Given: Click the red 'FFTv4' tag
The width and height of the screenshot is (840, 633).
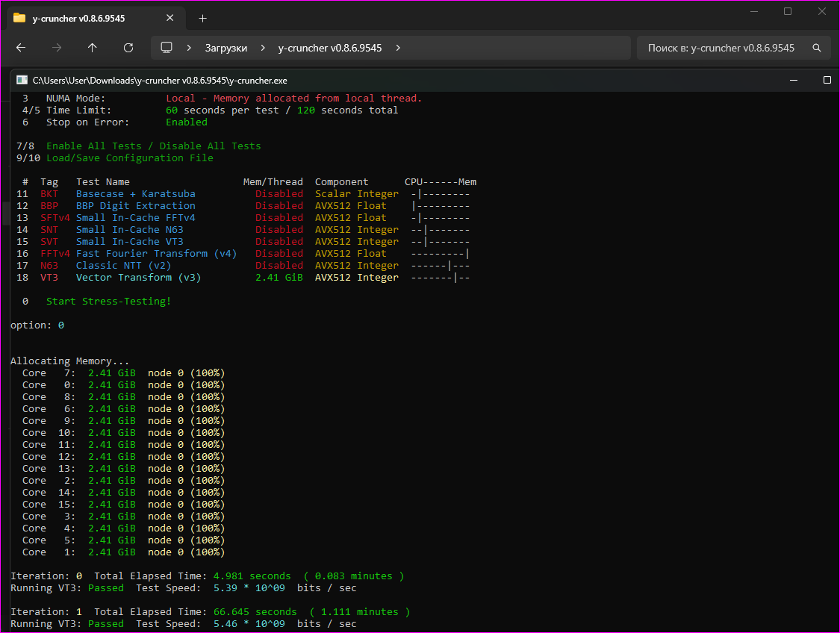Looking at the screenshot, I should (x=55, y=253).
